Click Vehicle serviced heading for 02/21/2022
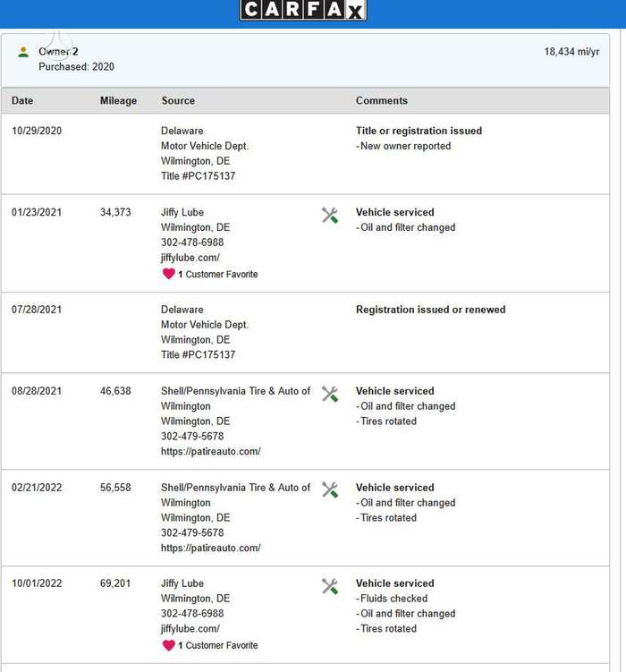The image size is (626, 672). pos(394,488)
